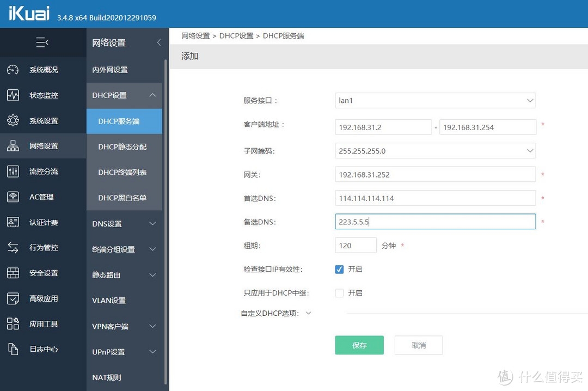The image size is (588, 391).
Task: Collapse 网络设置 panel with left chevron
Action: tap(158, 42)
